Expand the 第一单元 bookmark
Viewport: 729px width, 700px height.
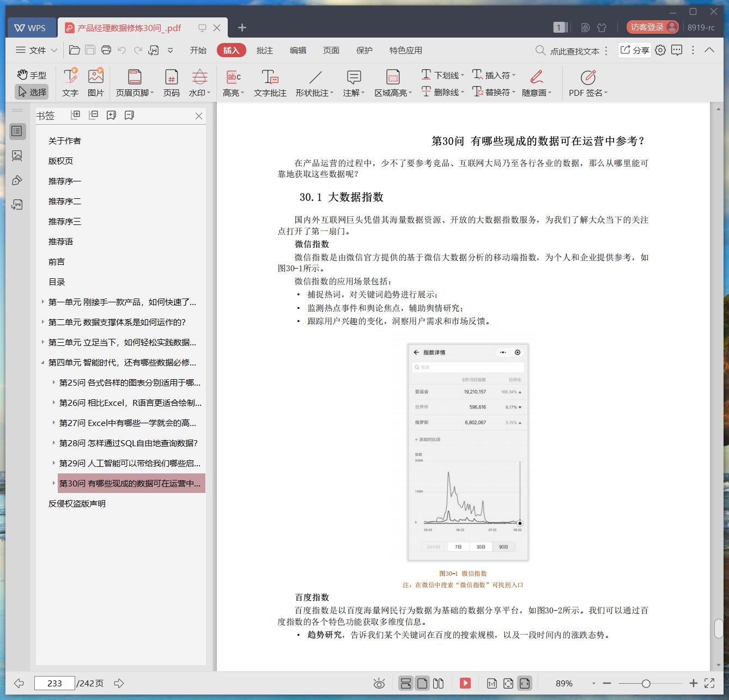[x=43, y=302]
